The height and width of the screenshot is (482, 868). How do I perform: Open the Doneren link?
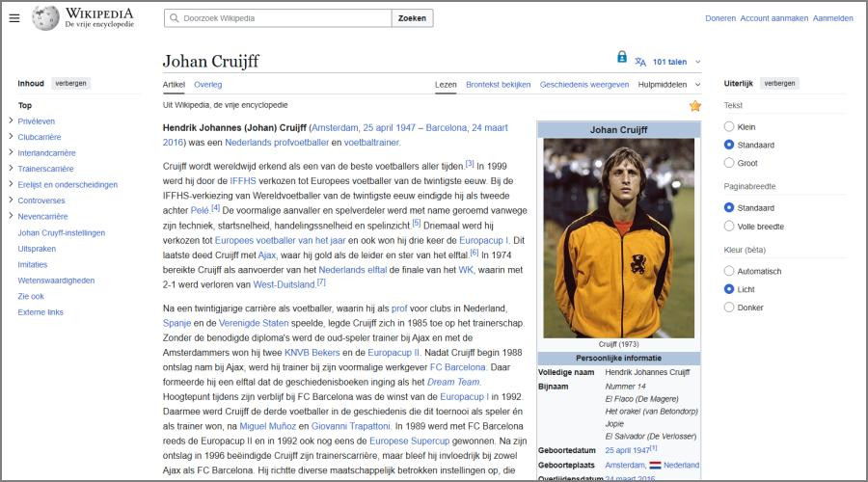(720, 18)
